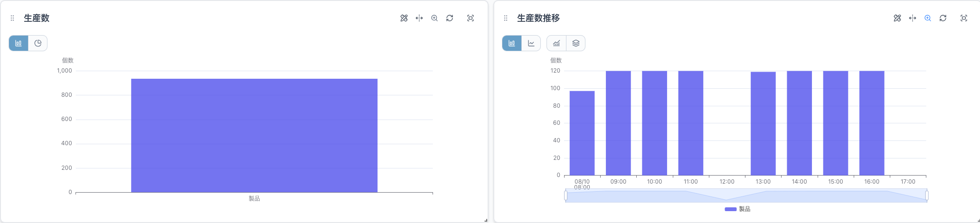The width and height of the screenshot is (980, 223).
Task: Select bar chart view in 生産数 panel
Action: tap(19, 43)
